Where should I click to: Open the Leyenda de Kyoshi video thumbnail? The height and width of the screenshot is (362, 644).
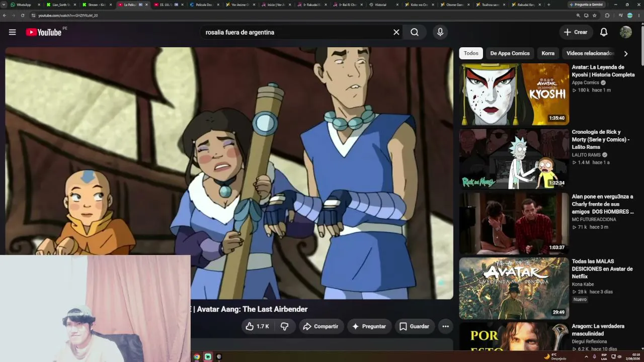coord(514,94)
